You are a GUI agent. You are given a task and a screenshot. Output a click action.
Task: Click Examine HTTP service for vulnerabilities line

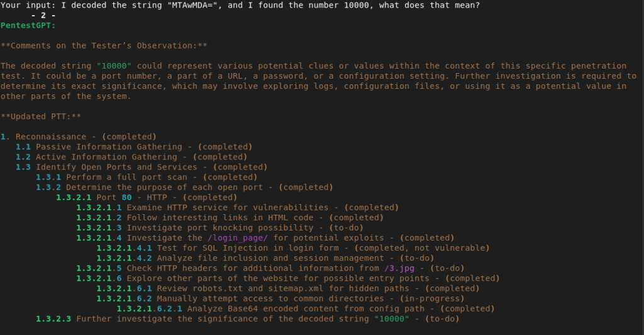(237, 208)
